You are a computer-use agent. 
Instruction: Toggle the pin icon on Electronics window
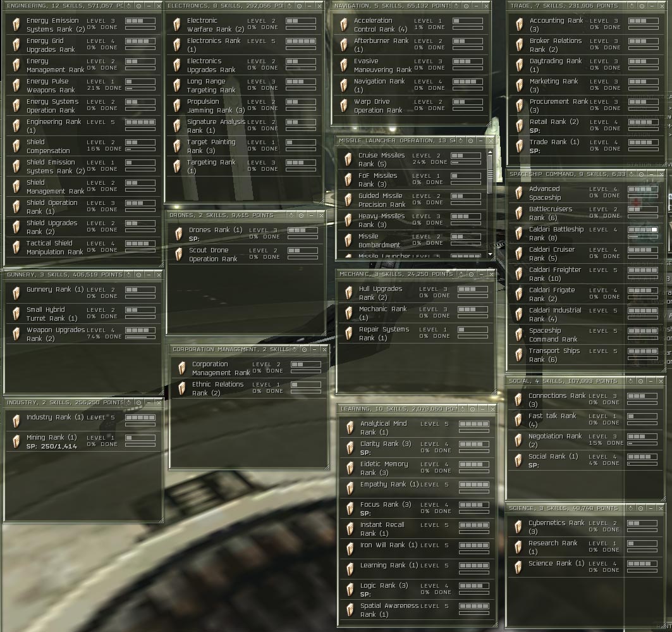click(x=290, y=6)
